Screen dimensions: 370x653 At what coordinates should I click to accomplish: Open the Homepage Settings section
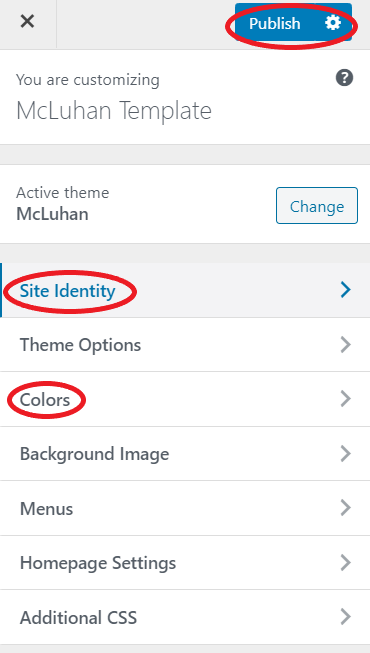point(185,563)
